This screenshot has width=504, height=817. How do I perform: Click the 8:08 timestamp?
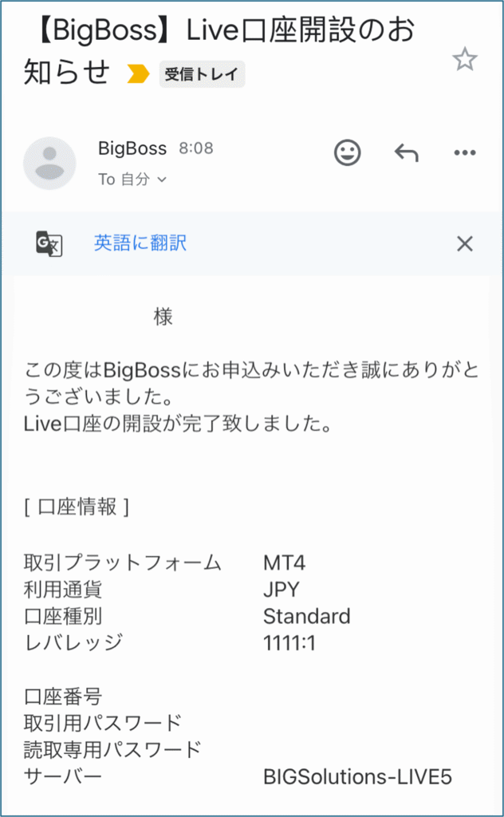[196, 148]
